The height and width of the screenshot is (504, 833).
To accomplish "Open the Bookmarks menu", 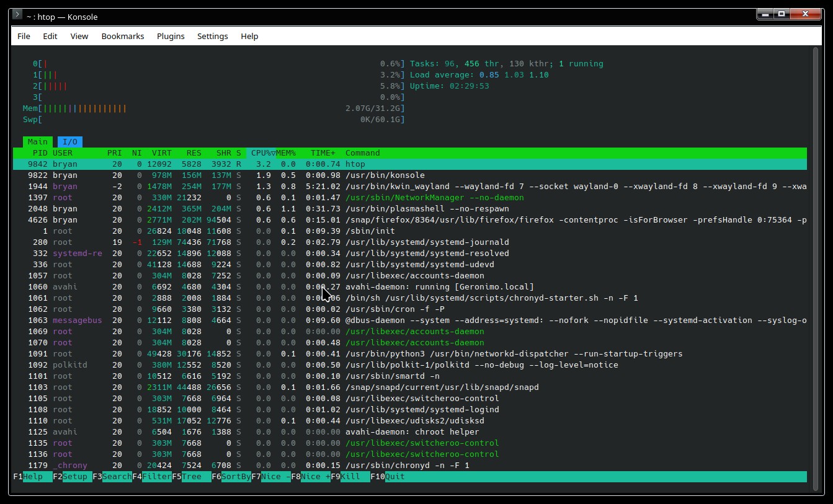I will (x=123, y=36).
